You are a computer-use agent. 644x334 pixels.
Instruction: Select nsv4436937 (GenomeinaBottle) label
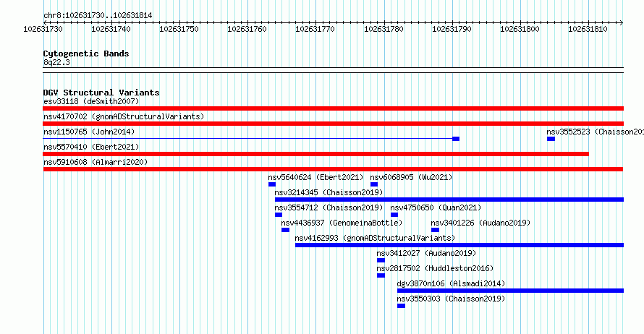pyautogui.click(x=342, y=223)
